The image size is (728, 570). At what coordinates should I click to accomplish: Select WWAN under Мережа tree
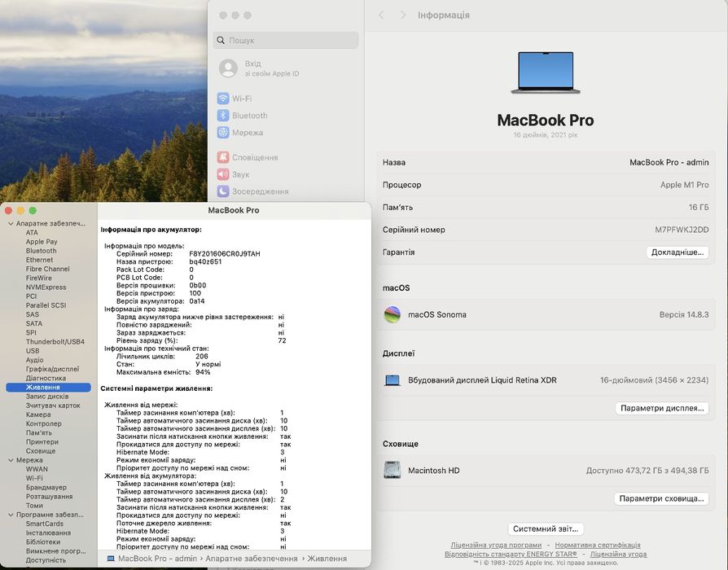point(37,469)
